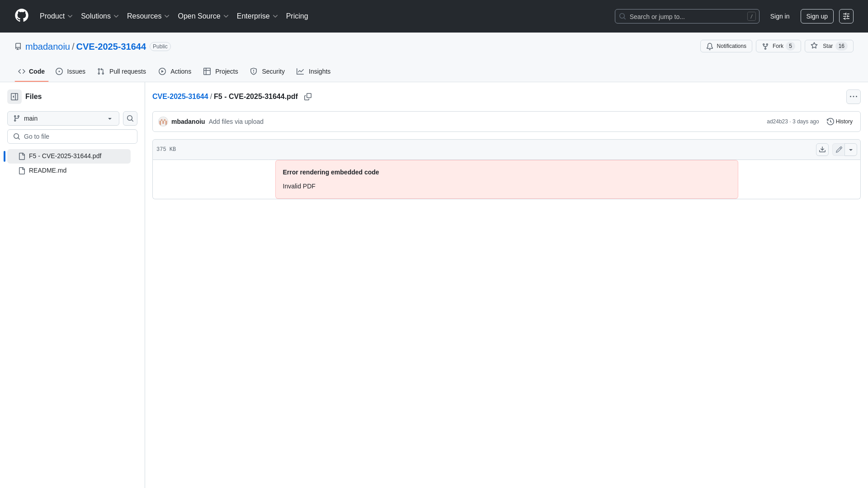Screen dimensions: 868x488
Task: Open main branch selector
Action: tap(63, 118)
